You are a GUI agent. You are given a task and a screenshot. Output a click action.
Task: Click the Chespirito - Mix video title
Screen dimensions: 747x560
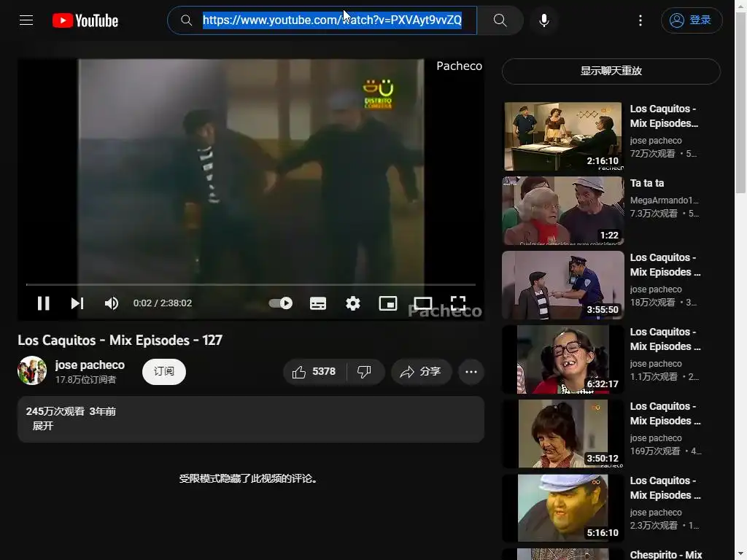point(666,555)
